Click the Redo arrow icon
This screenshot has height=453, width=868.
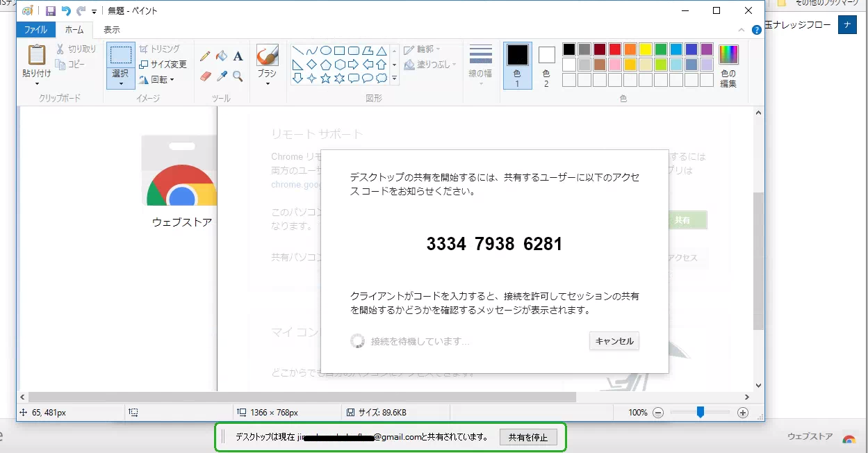81,10
